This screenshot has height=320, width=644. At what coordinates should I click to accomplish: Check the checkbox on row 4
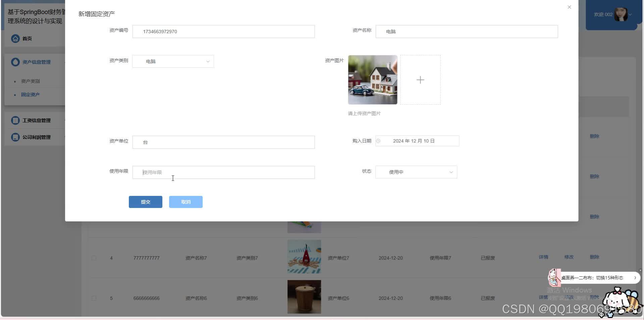[x=94, y=258]
